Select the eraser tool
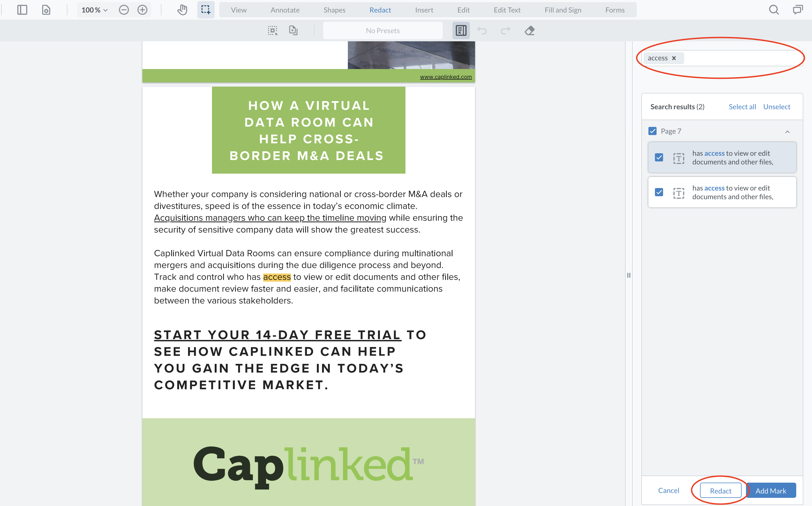This screenshot has width=812, height=506. click(x=530, y=30)
